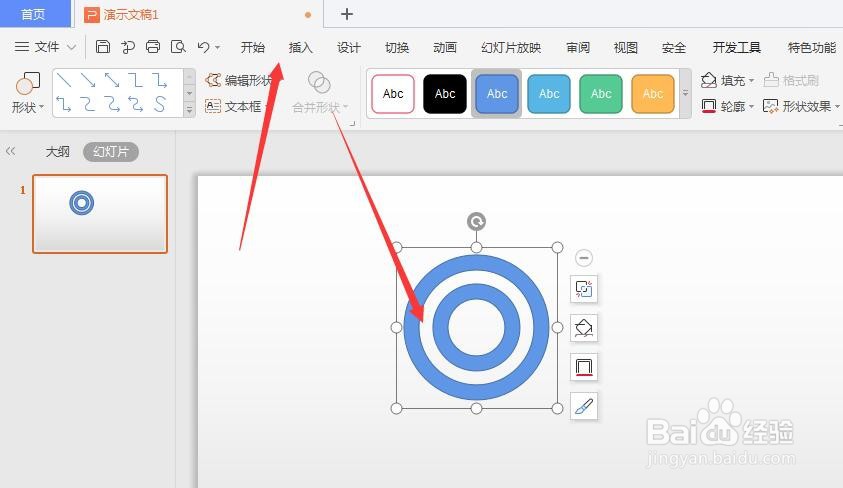Open the 合并形状 merge shapes menu
The height and width of the screenshot is (488, 843).
pyautogui.click(x=319, y=93)
